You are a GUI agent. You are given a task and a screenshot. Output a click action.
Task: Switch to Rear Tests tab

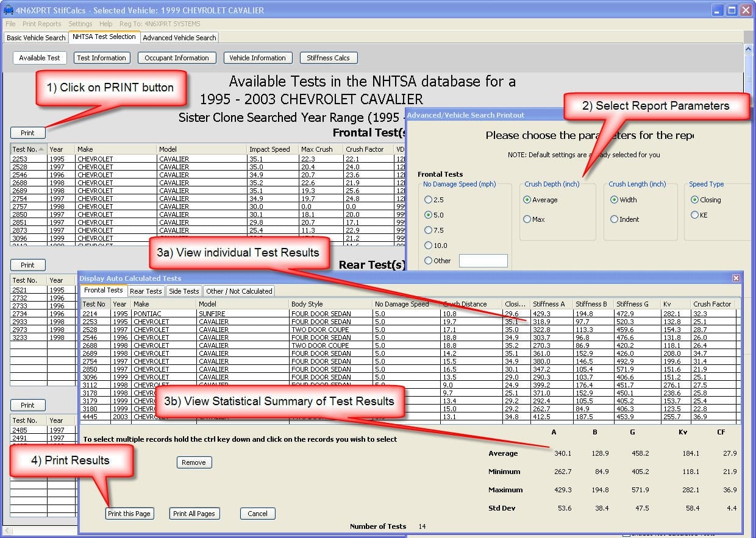[x=146, y=291]
